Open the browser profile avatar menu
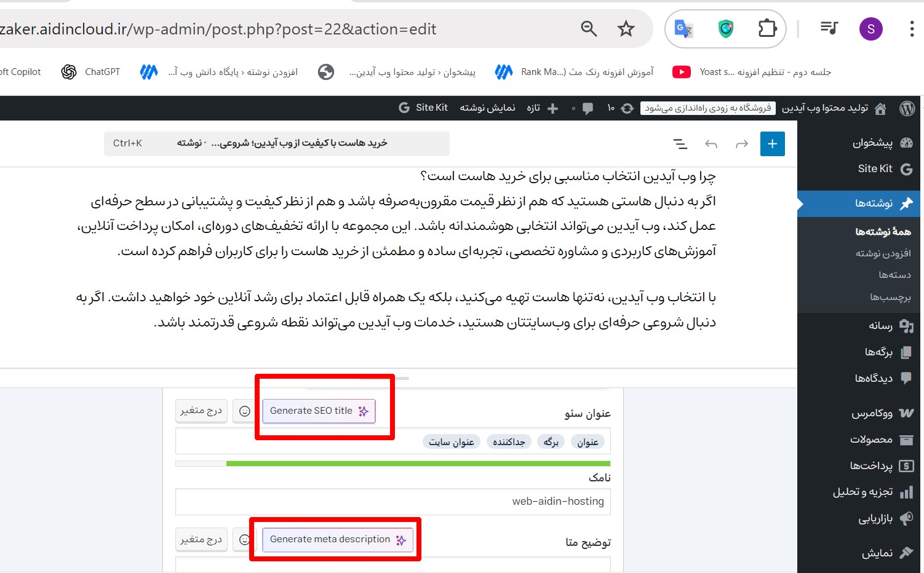The image size is (924, 573). (871, 28)
